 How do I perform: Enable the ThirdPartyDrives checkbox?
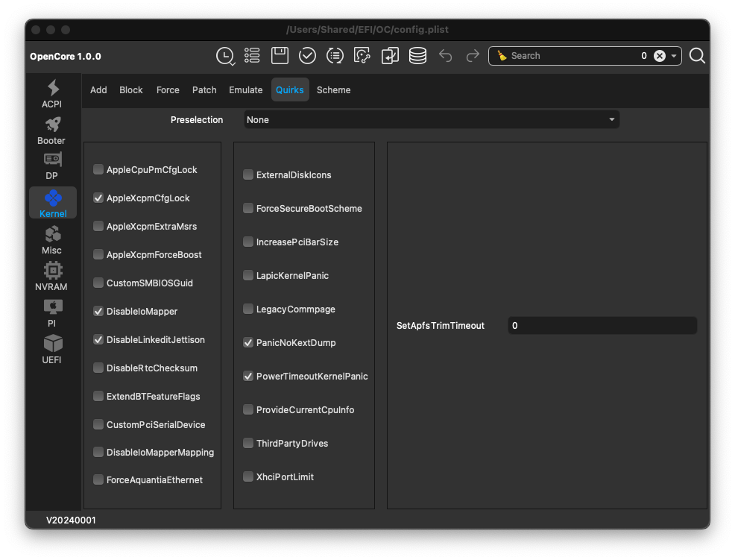pos(248,443)
